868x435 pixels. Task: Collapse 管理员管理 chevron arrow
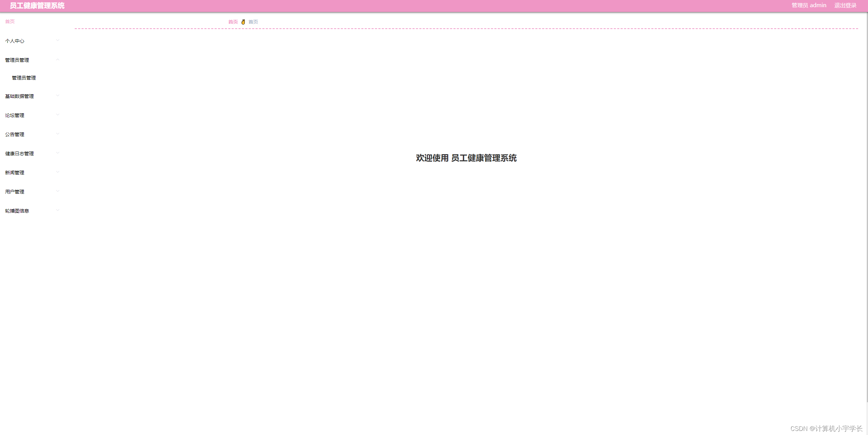click(58, 60)
